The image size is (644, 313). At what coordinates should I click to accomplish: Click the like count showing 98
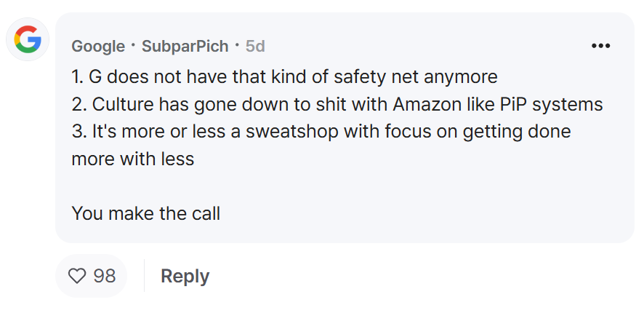pyautogui.click(x=105, y=276)
